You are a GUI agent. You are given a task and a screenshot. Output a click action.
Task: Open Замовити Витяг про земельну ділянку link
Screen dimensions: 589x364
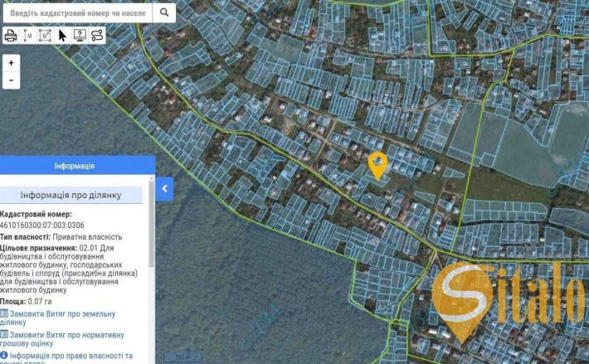pyautogui.click(x=57, y=318)
